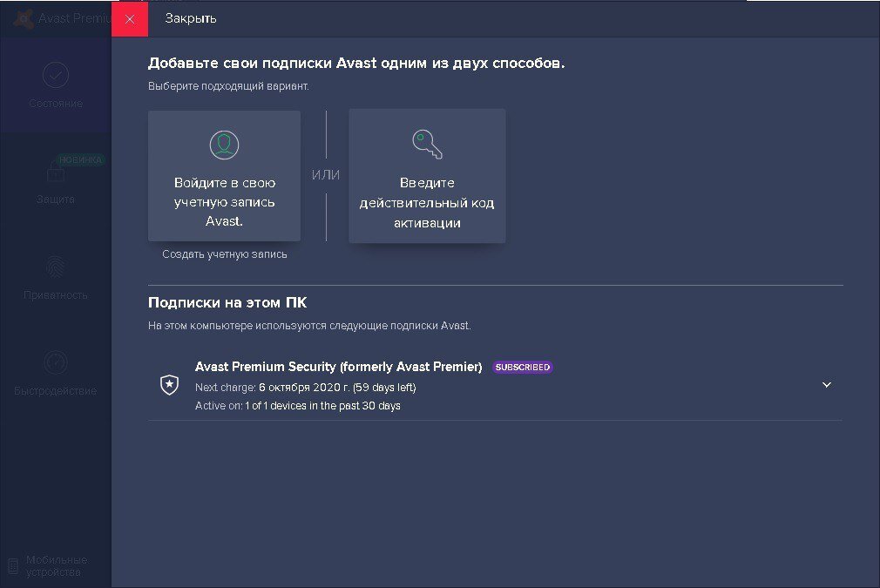Click the speedometer performance icon in sidebar
The image size is (880, 588).
[56, 362]
